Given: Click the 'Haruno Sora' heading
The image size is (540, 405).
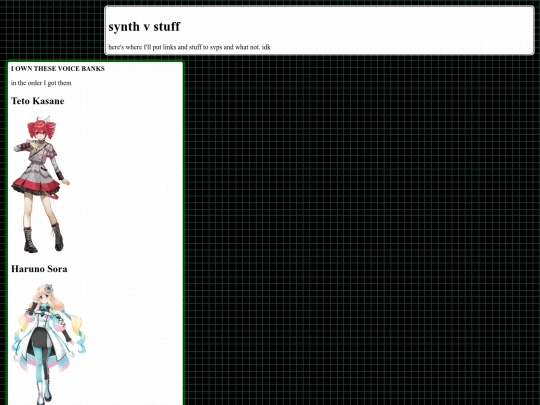Looking at the screenshot, I should [x=39, y=269].
